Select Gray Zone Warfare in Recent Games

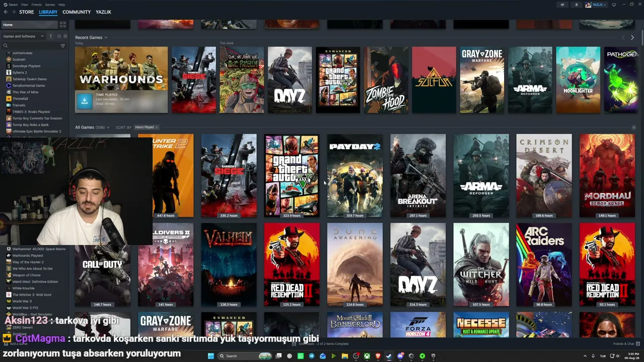point(482,80)
